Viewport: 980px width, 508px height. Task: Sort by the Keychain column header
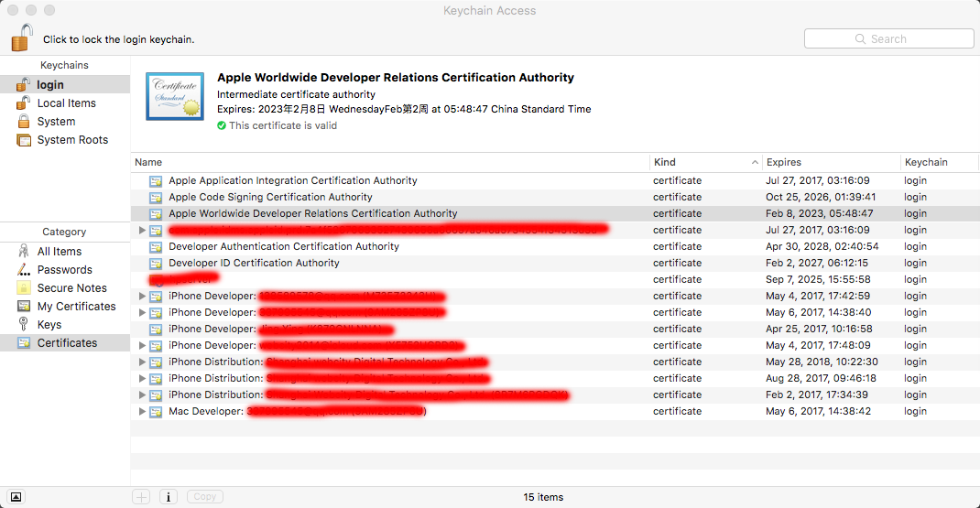pyautogui.click(x=940, y=162)
